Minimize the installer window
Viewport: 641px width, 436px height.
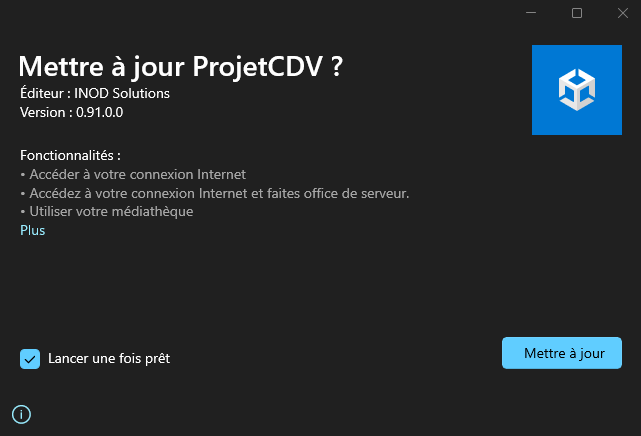pyautogui.click(x=530, y=13)
